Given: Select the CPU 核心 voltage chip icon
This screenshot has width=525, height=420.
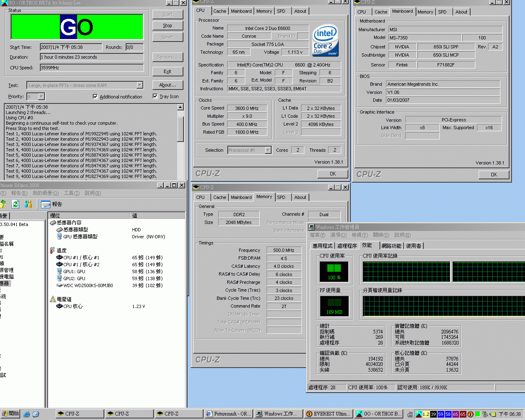Looking at the screenshot, I should click(59, 306).
